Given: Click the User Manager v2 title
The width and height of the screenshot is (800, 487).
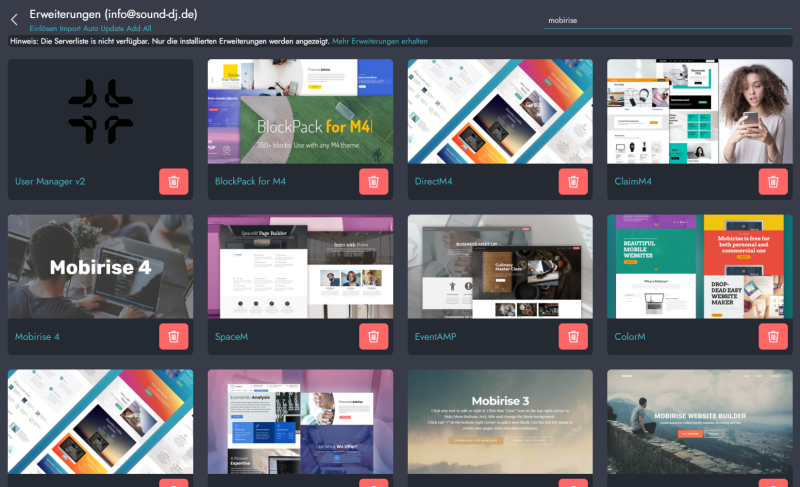Looking at the screenshot, I should [x=50, y=182].
